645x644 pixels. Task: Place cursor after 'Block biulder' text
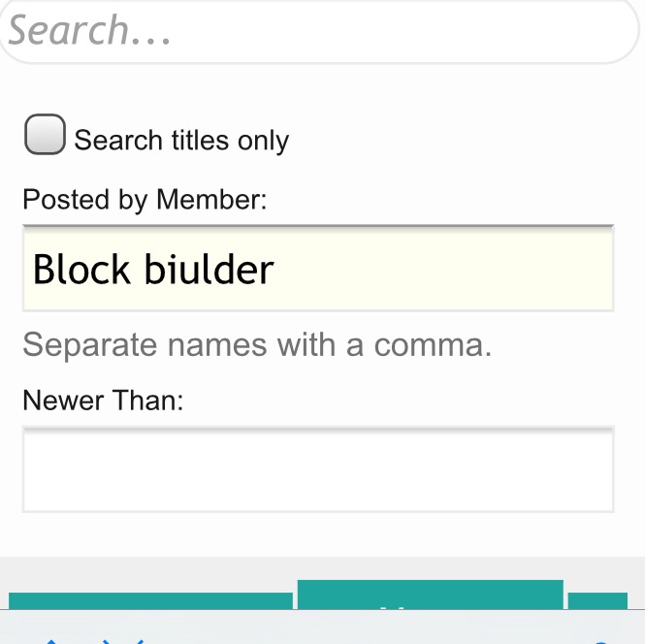pyautogui.click(x=275, y=269)
